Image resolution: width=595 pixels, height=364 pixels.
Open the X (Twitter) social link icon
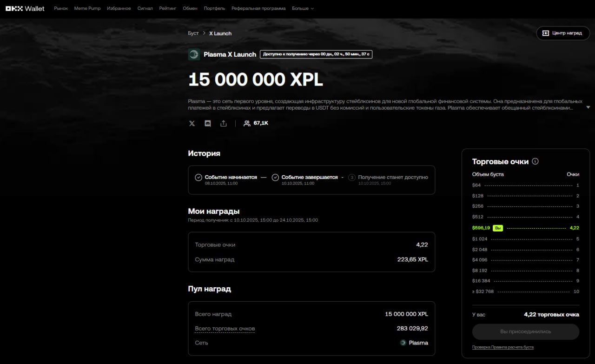192,123
